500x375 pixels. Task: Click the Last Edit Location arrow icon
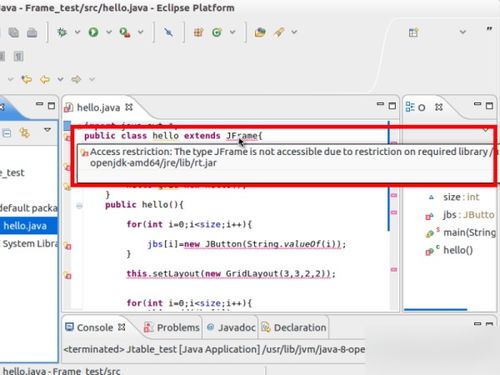pos(26,79)
